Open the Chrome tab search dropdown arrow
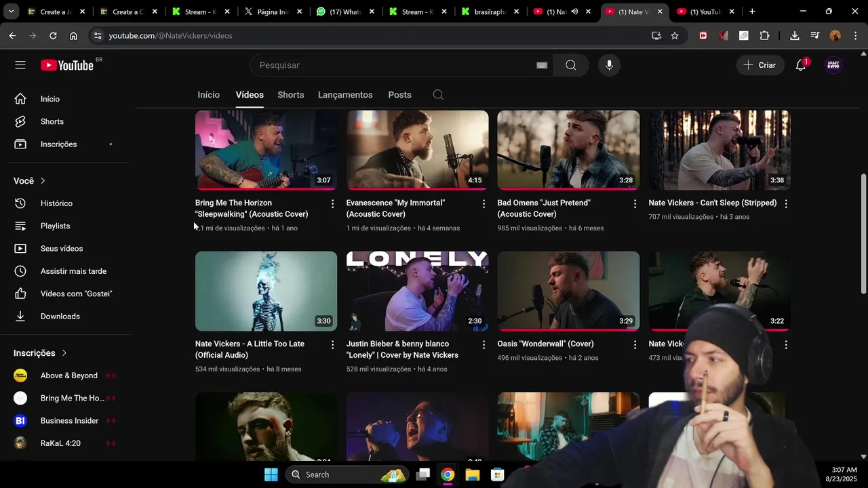This screenshot has height=488, width=868. coord(11,12)
